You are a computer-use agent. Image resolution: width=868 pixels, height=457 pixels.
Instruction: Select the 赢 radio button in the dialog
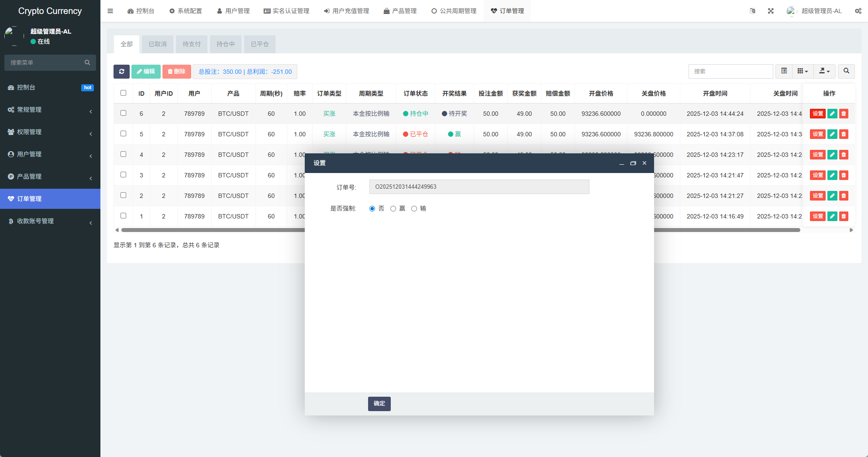coord(393,208)
